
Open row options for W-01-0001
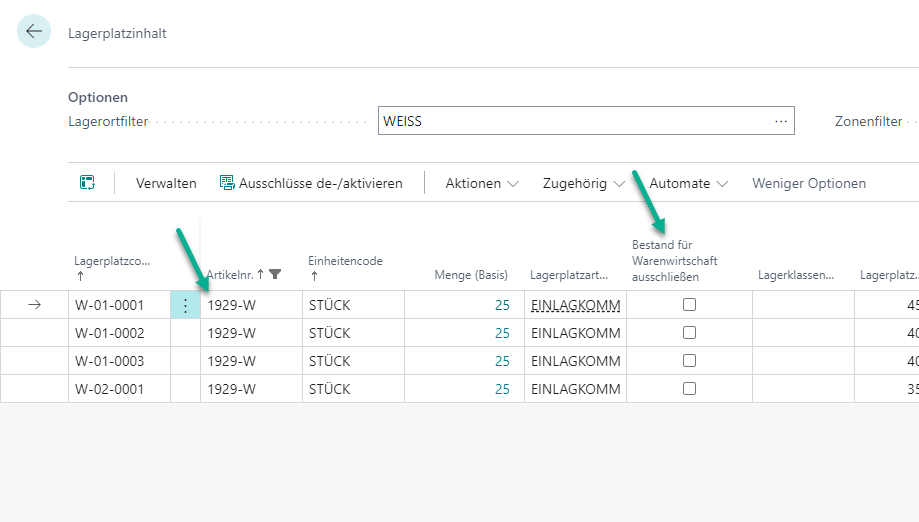click(185, 305)
